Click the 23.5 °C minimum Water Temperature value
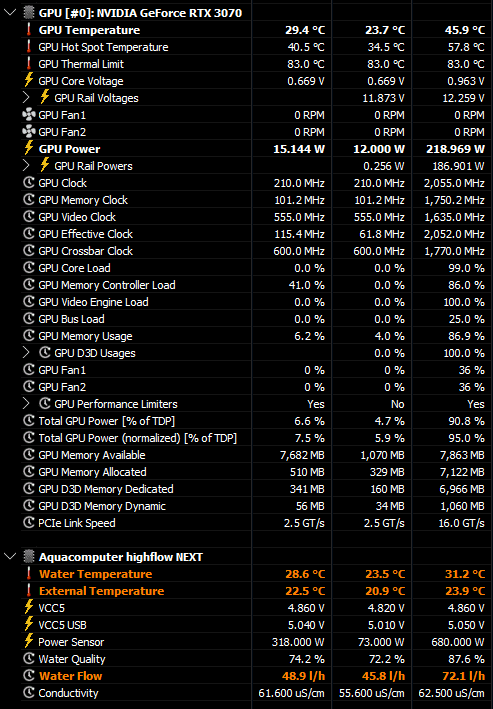 tap(385, 574)
